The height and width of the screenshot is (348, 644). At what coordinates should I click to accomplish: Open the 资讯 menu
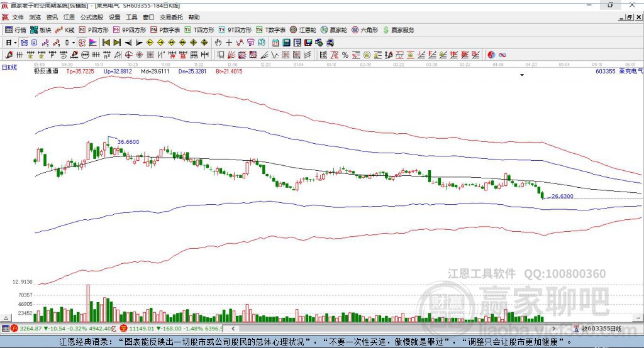52,17
